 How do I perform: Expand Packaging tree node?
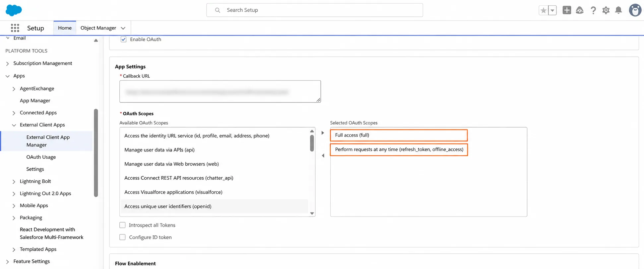(14, 218)
